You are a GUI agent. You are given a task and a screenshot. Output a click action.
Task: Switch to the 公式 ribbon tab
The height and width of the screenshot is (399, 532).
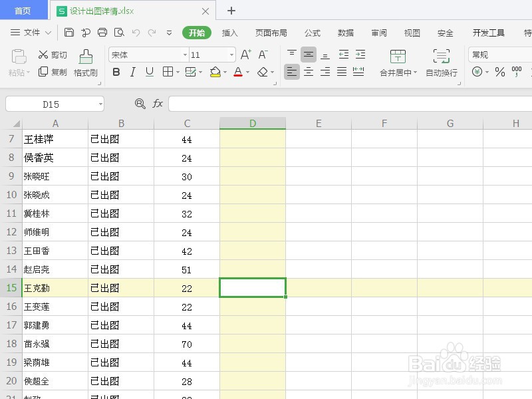pyautogui.click(x=313, y=33)
